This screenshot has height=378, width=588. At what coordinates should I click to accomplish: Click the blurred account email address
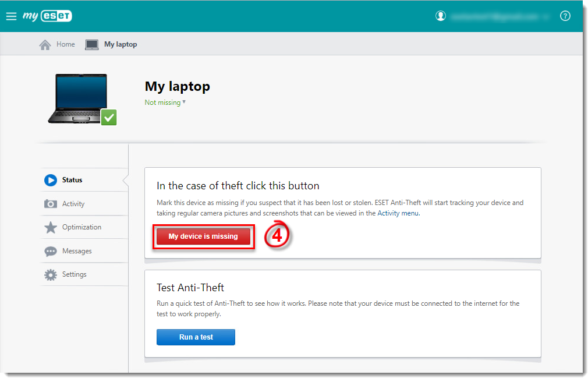495,16
